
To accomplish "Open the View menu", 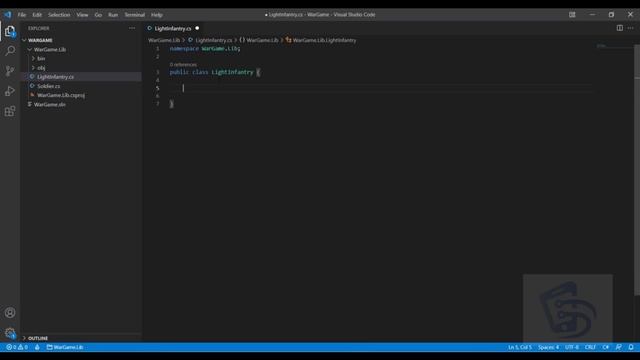I will click(82, 15).
